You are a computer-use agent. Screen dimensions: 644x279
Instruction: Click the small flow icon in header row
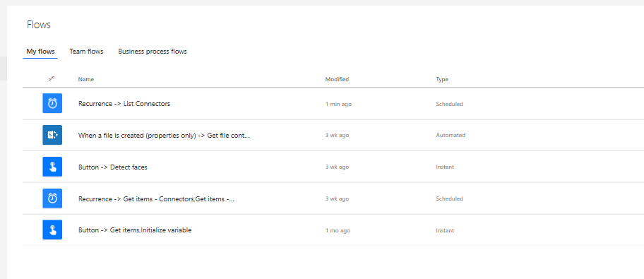[52, 79]
